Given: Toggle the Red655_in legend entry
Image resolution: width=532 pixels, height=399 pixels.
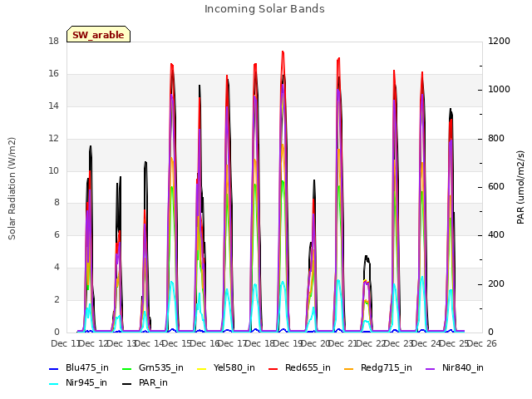Looking at the screenshot, I should click(x=299, y=367).
